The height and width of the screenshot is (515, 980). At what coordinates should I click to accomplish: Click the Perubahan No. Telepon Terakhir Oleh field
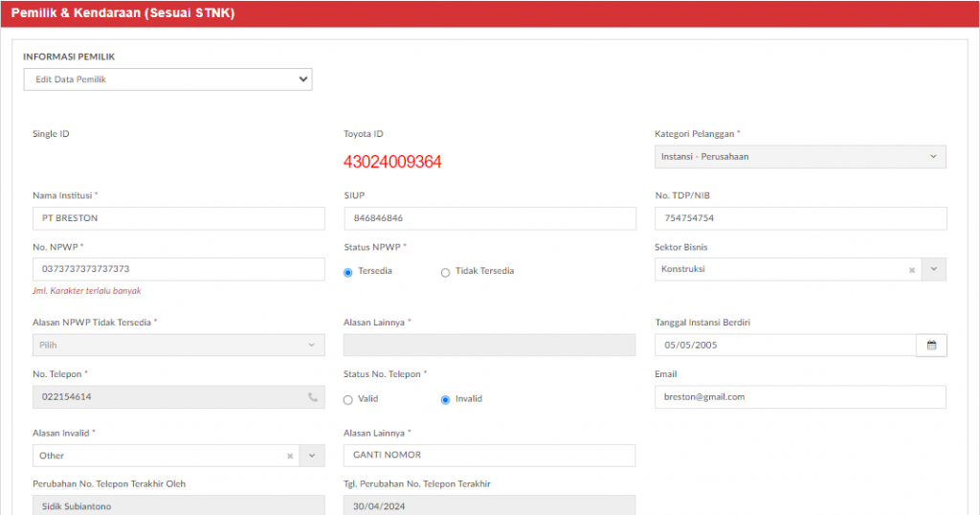click(x=179, y=505)
